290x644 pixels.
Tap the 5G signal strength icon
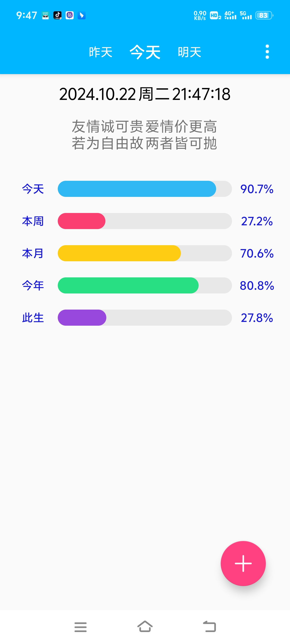coord(245,15)
